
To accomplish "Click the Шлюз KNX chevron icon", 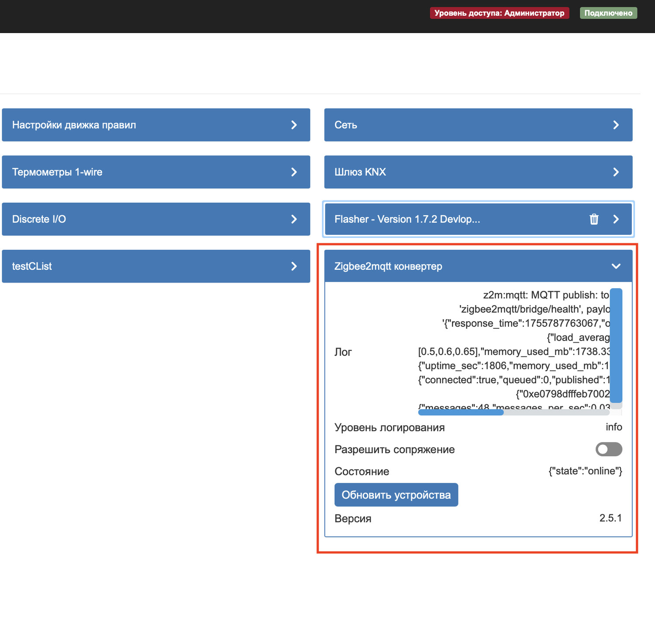I will pos(616,172).
